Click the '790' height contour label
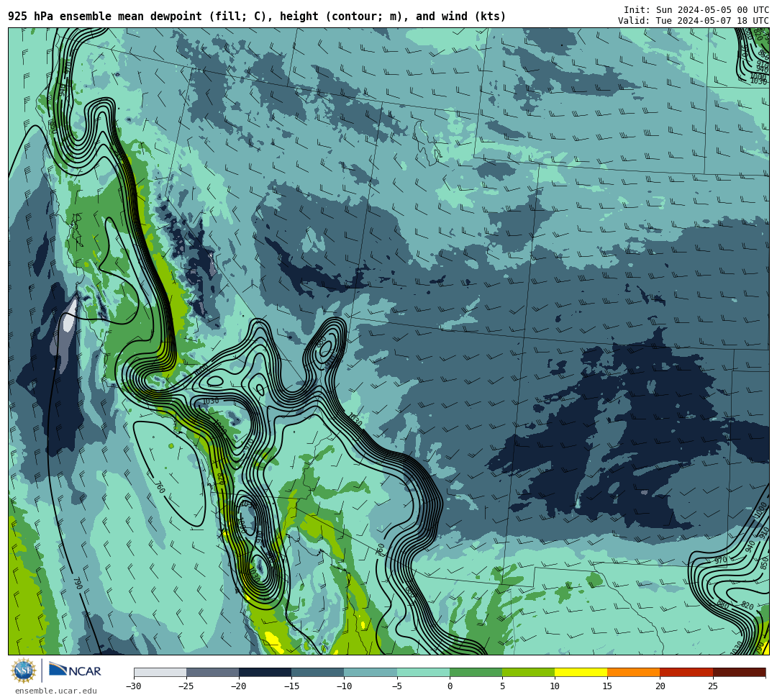The image size is (777, 700). (x=78, y=583)
